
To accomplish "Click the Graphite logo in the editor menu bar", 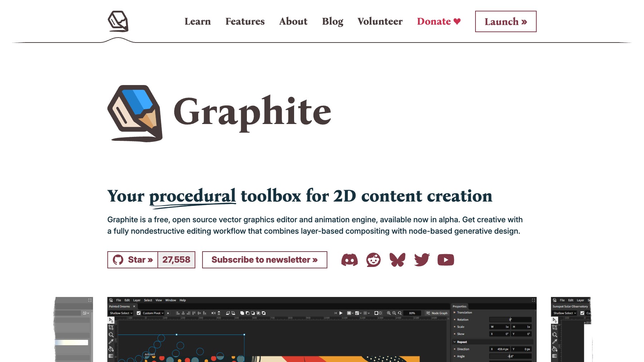I will click(111, 300).
